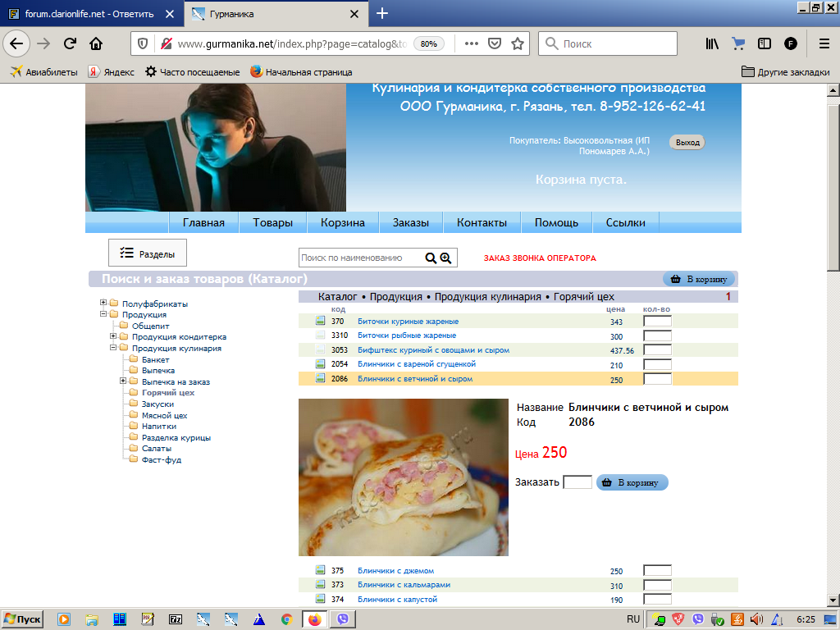Screen dimensions: 840x630
Task: Expand the Выпечка на заказ node
Action: (123, 381)
